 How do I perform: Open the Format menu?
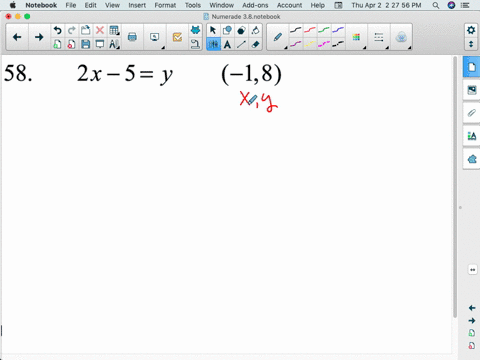click(165, 5)
